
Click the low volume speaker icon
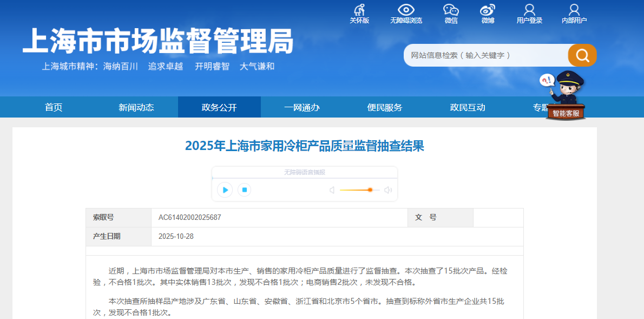(332, 190)
